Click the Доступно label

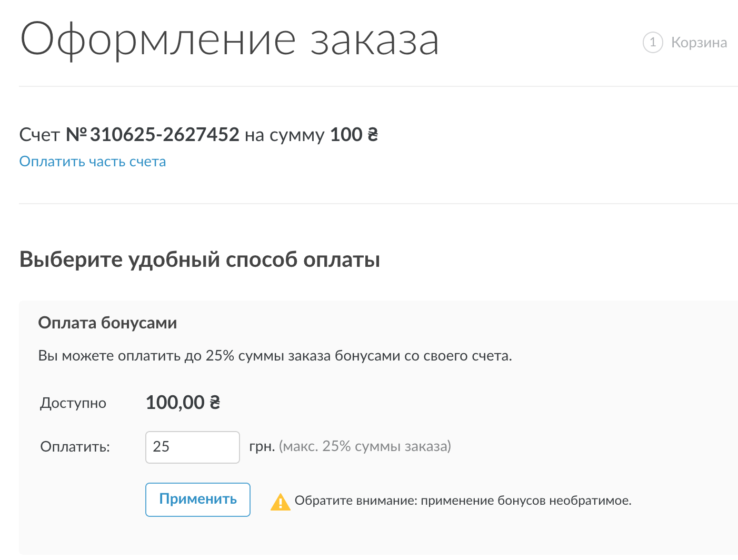tap(73, 403)
